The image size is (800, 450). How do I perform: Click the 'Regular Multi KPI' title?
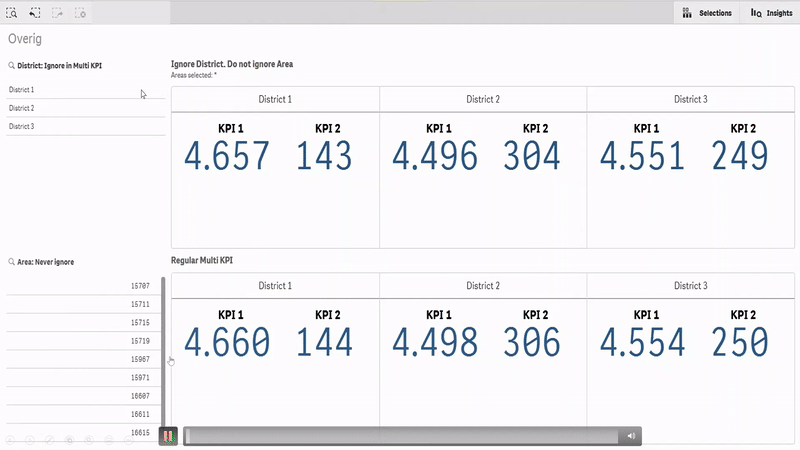pyautogui.click(x=202, y=260)
